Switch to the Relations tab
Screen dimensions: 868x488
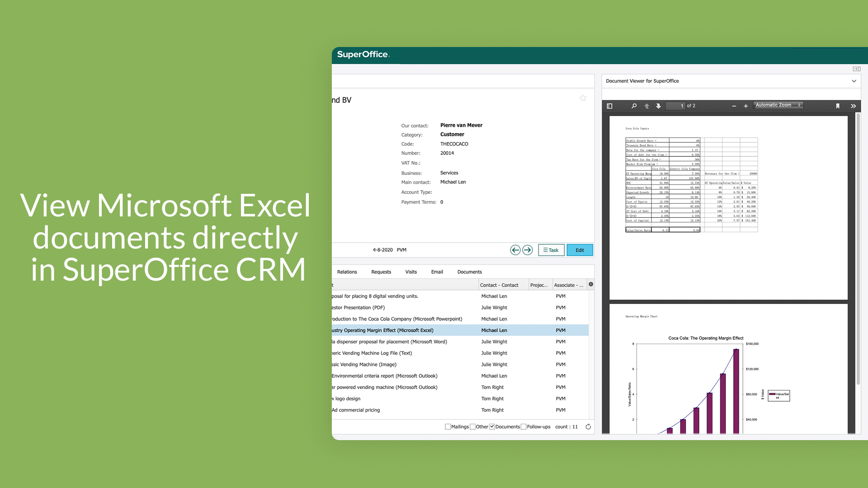347,272
